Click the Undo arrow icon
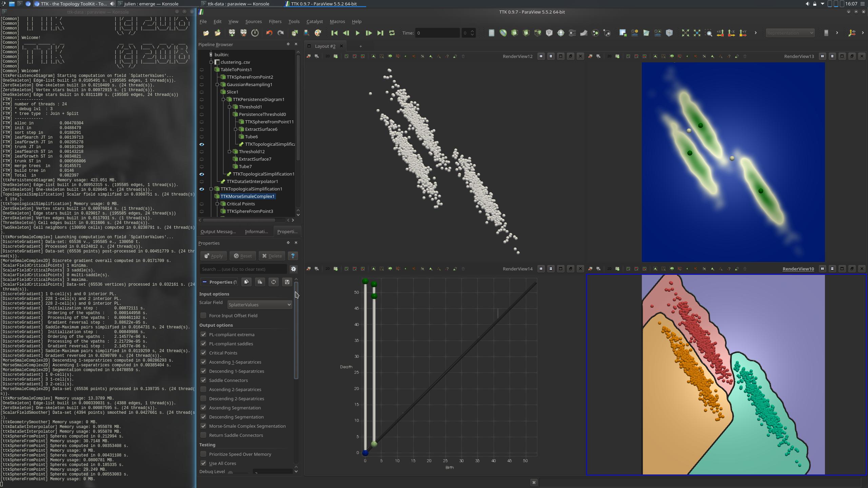The width and height of the screenshot is (868, 488). pos(269,33)
